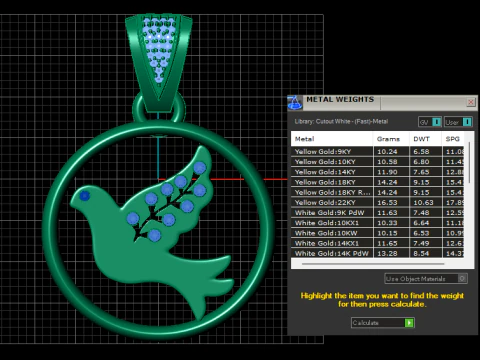The height and width of the screenshot is (360, 480).
Task: Select the Yellow Gold:9KY row
Action: tap(377, 152)
